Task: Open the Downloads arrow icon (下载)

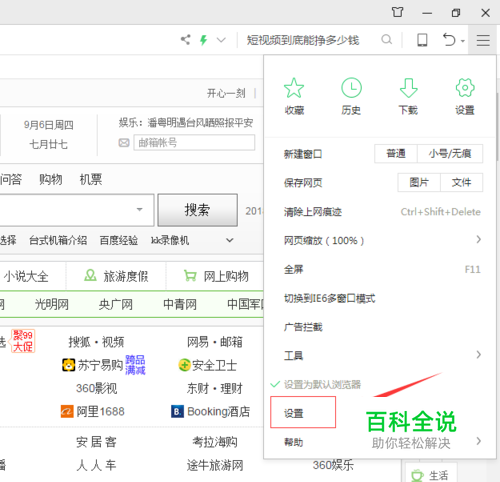Action: coord(408,88)
